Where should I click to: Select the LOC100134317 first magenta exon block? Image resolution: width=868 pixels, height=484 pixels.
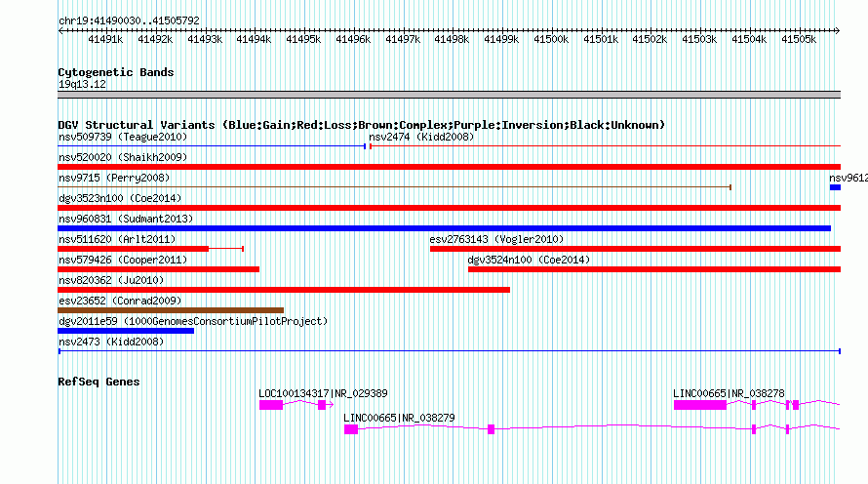tap(271, 405)
